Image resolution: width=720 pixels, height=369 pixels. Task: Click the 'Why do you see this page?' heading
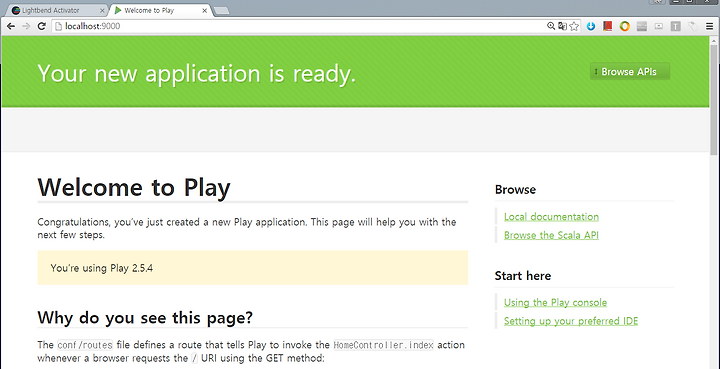tap(145, 318)
